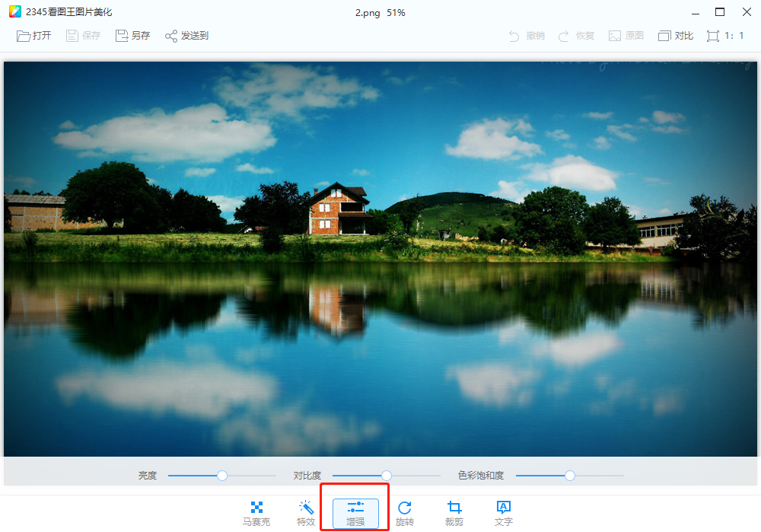
Task: Open the Text (文字) tool
Action: pyautogui.click(x=503, y=514)
